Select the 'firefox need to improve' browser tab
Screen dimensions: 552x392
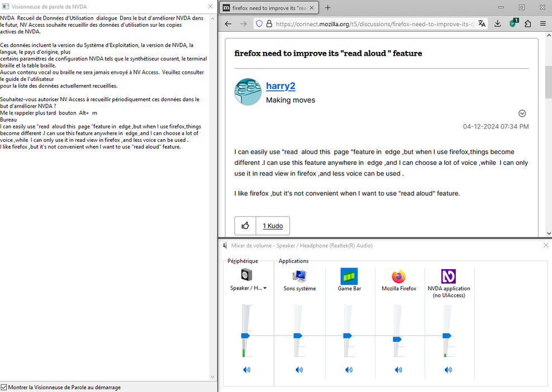coord(269,8)
